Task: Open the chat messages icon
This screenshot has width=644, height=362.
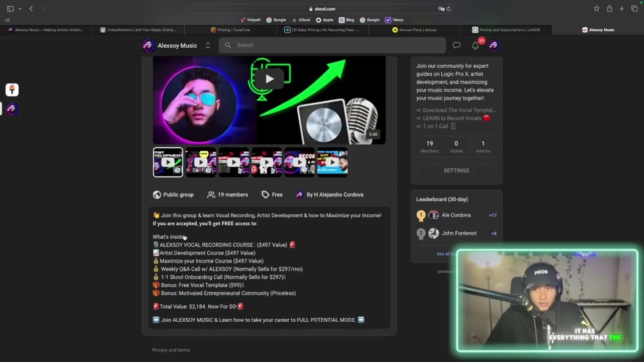Action: [456, 45]
